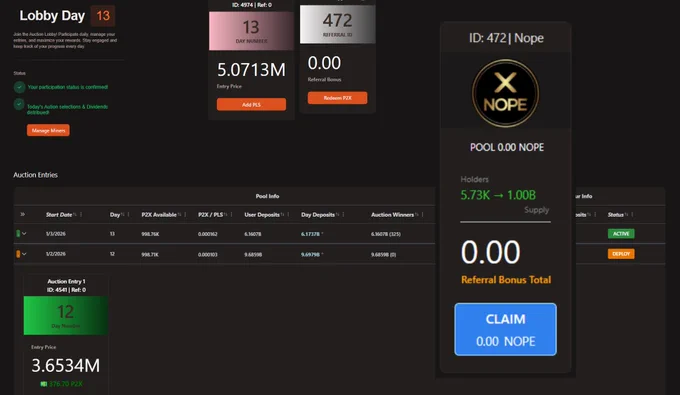Collapse the 1/2/2026 auction row chevron
Screen dimensions: 680x395
[24, 254]
